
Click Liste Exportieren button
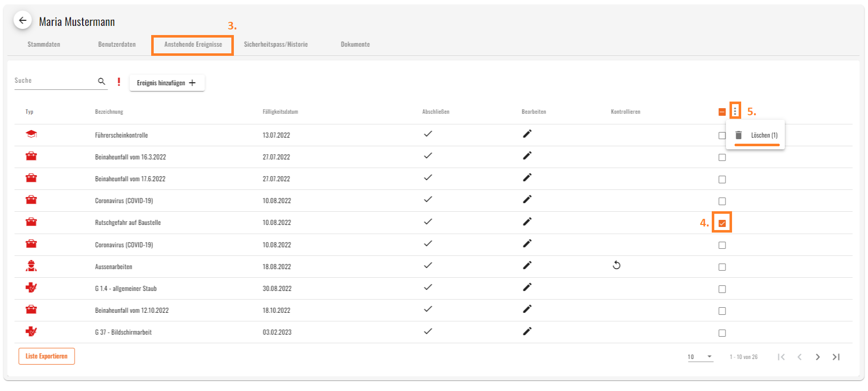tap(47, 356)
